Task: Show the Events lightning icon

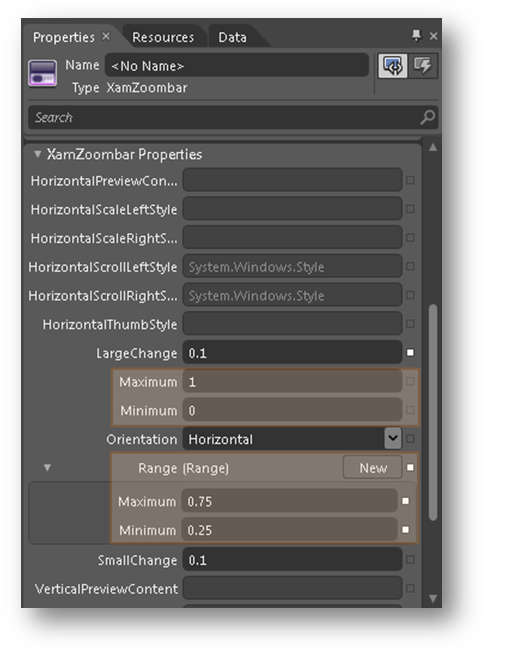Action: [423, 65]
